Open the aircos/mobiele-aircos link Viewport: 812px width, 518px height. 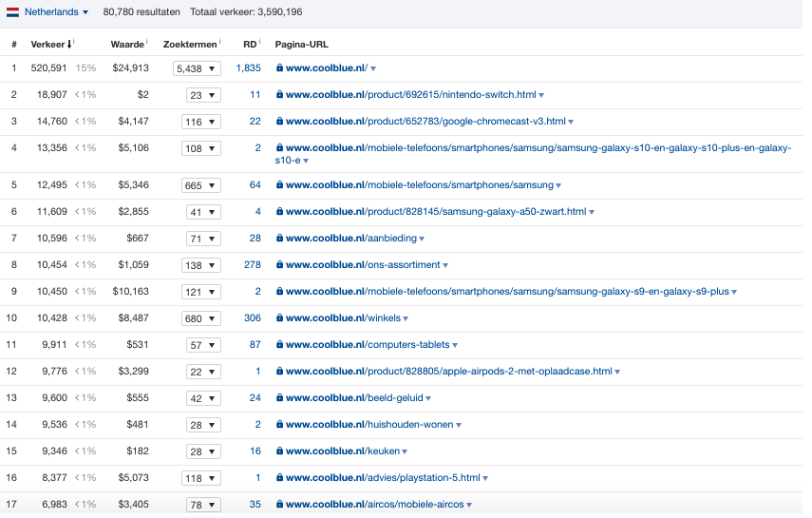point(375,505)
